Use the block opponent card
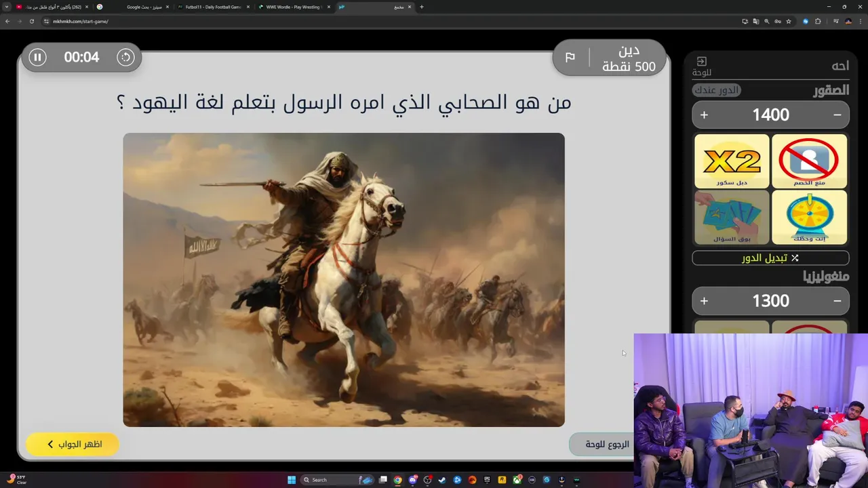The width and height of the screenshot is (868, 488). [x=809, y=161]
